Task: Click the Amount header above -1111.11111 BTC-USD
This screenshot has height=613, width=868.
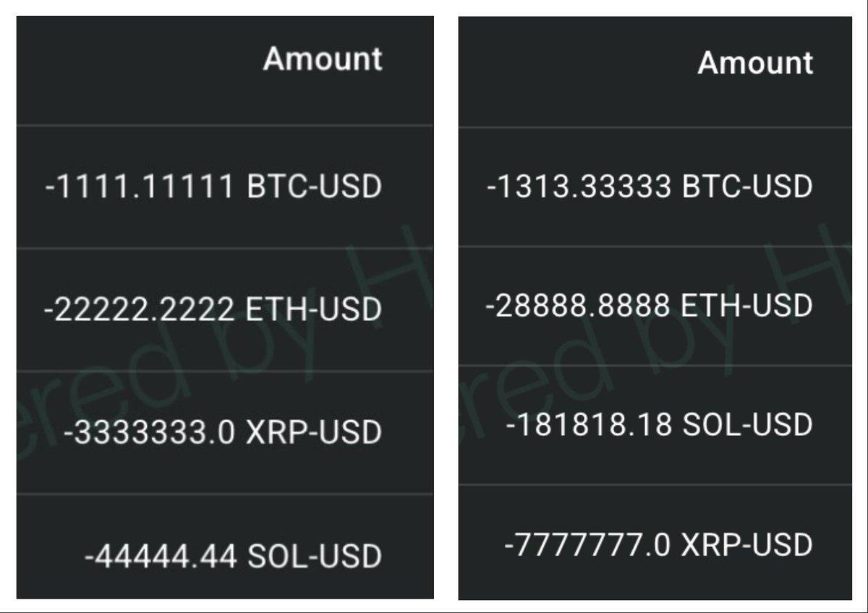Action: point(323,59)
